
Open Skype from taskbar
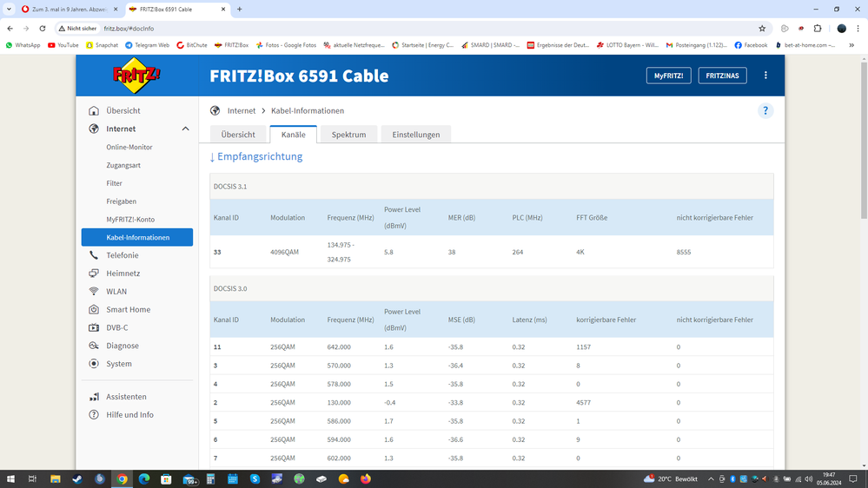click(255, 479)
